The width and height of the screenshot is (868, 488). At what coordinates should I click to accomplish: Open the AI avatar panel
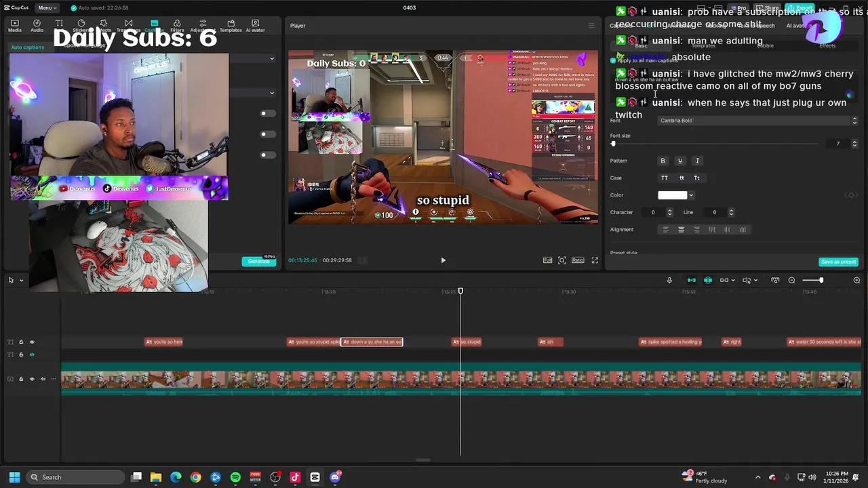[255, 26]
